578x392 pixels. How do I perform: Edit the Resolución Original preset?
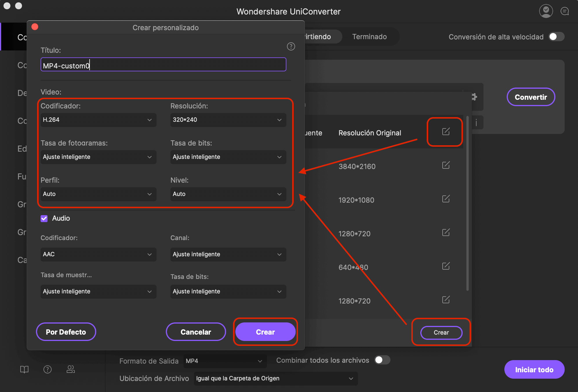(446, 132)
